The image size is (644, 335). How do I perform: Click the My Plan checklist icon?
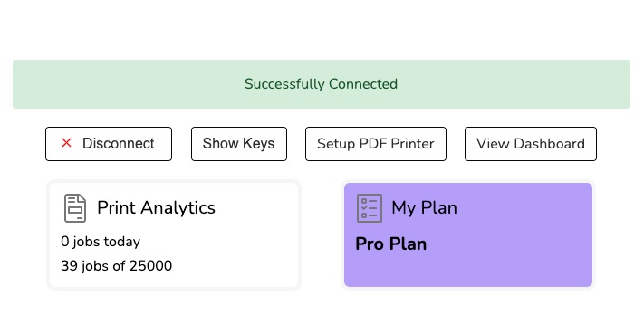370,208
